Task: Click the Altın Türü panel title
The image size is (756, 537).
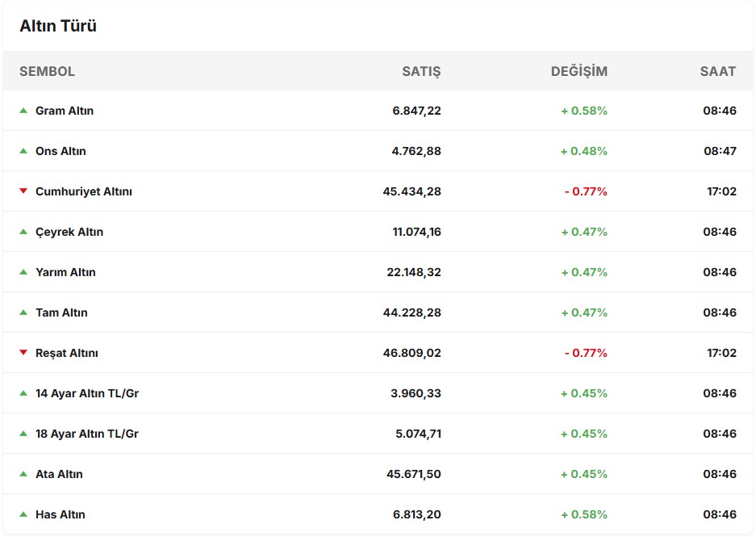Action: point(58,27)
